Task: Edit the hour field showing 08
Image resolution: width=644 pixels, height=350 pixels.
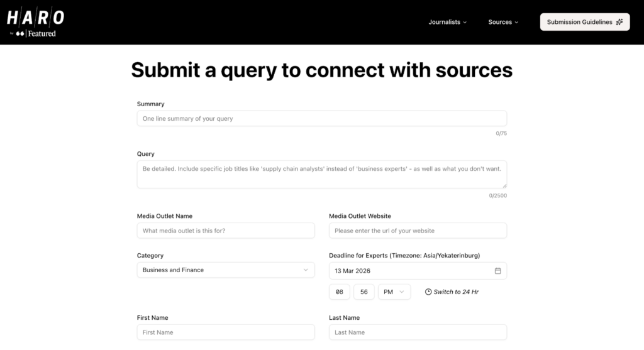Action: click(x=339, y=292)
